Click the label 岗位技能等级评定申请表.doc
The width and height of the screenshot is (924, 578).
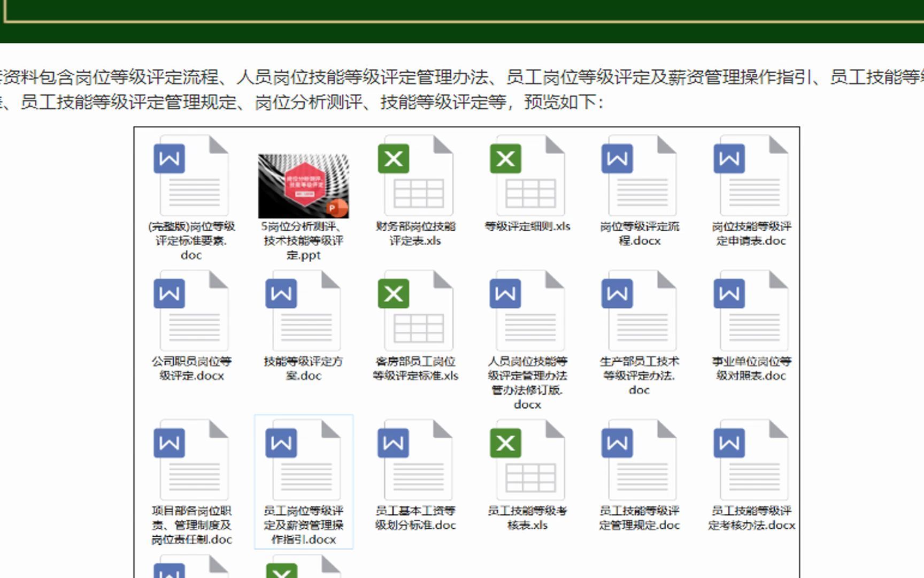pos(751,233)
